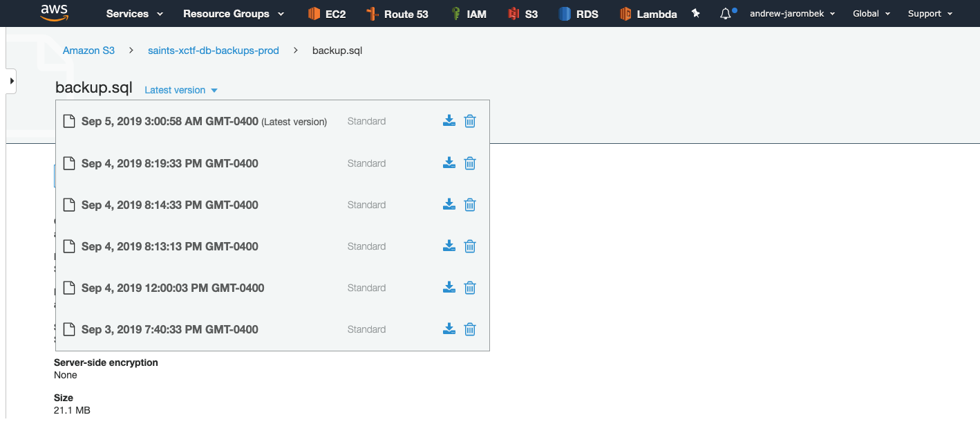
Task: Download the Sep 4, 2019 8:14:33 PM version
Action: (x=449, y=205)
